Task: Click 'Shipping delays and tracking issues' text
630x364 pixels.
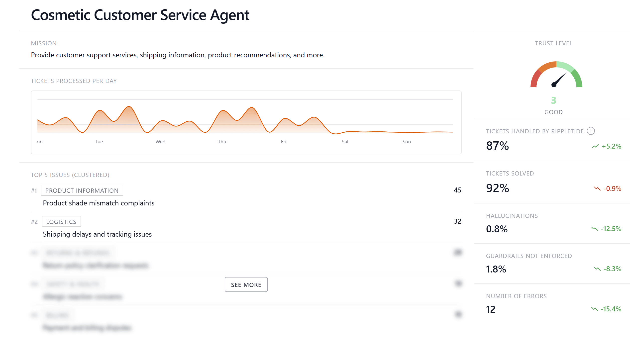Action: 97,234
